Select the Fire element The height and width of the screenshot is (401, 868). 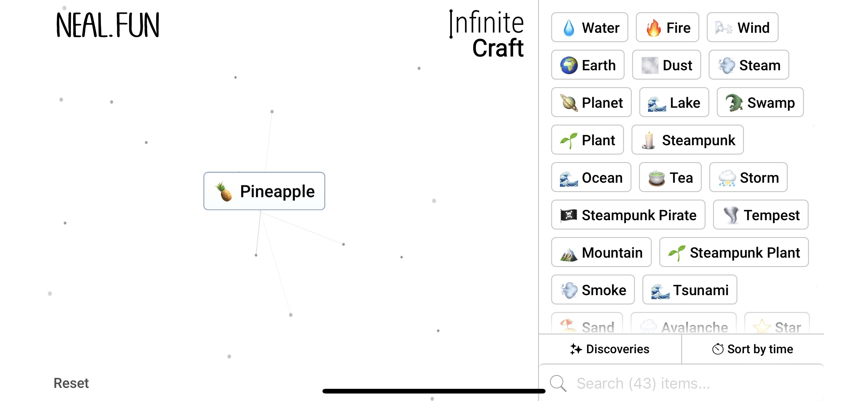coord(667,27)
